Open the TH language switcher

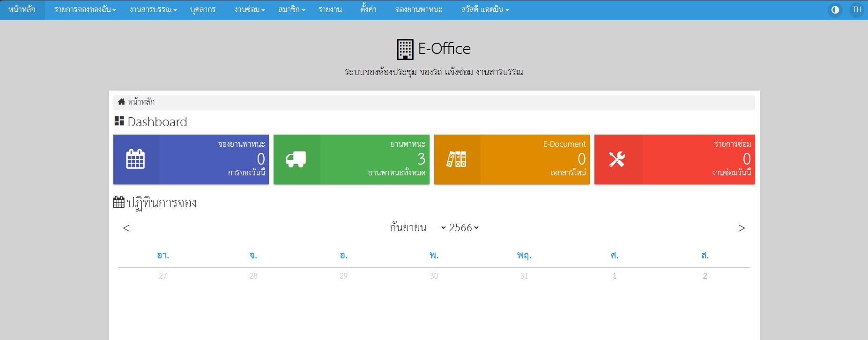point(857,10)
